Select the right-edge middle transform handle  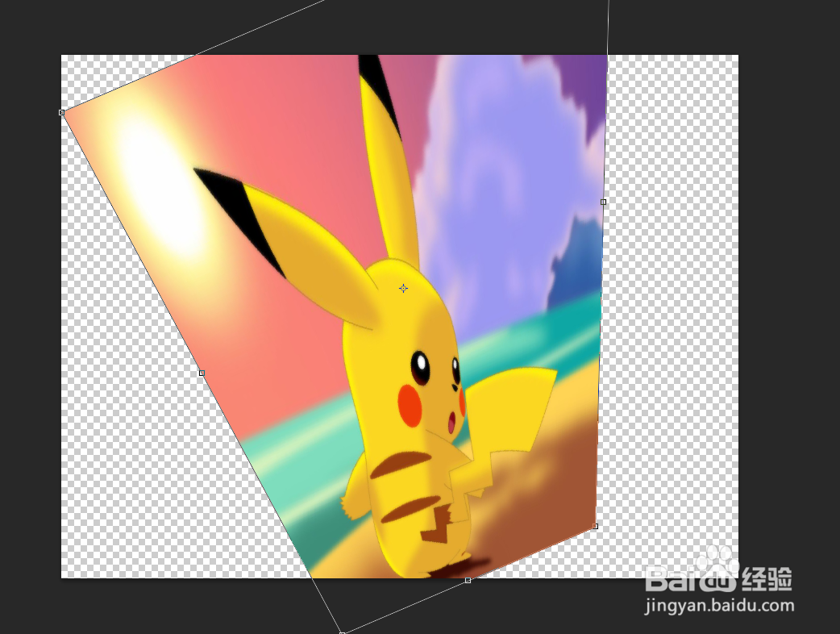pos(603,202)
